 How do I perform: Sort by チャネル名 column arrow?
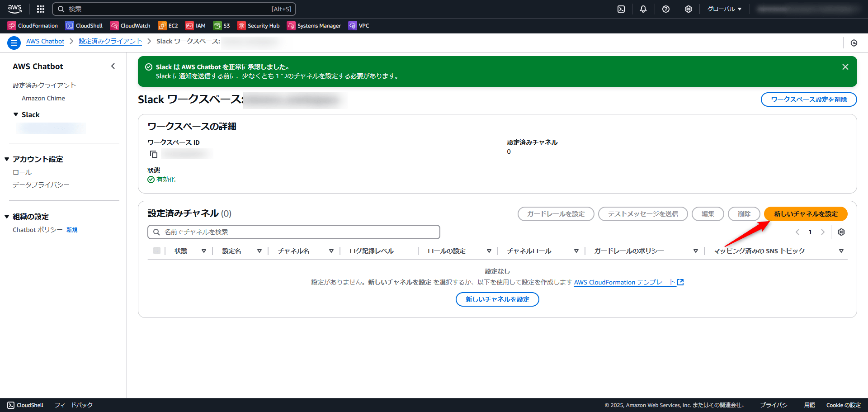331,251
